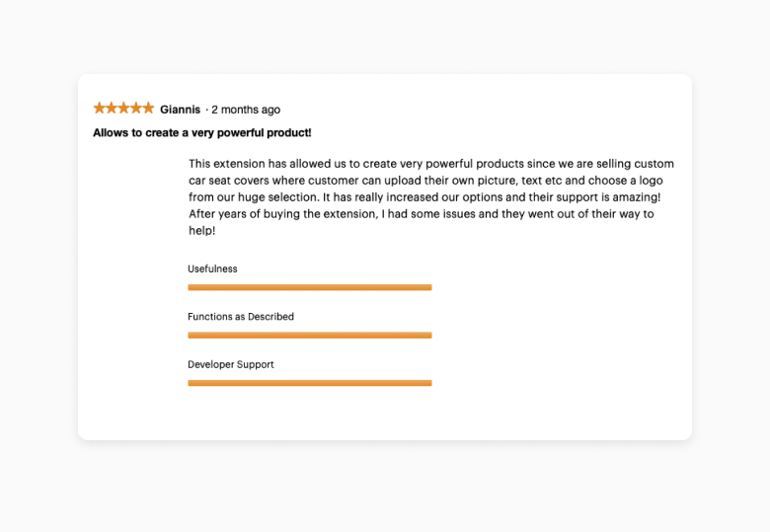Viewport: 770px width, 532px height.
Task: Click the review line starting "car seat covers"
Action: [x=425, y=181]
